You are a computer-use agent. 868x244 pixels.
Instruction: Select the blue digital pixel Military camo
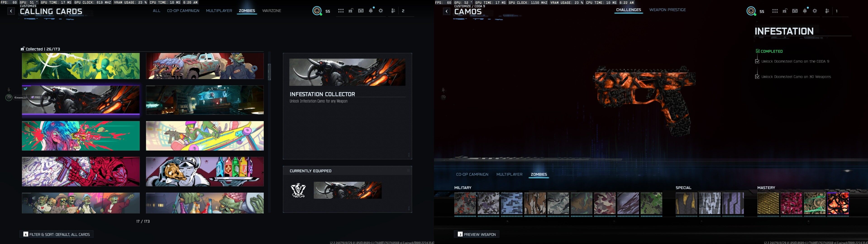(511, 203)
